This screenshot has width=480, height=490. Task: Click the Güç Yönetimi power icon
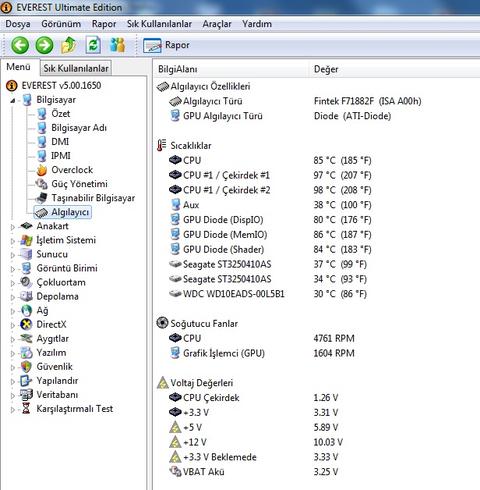[x=42, y=184]
